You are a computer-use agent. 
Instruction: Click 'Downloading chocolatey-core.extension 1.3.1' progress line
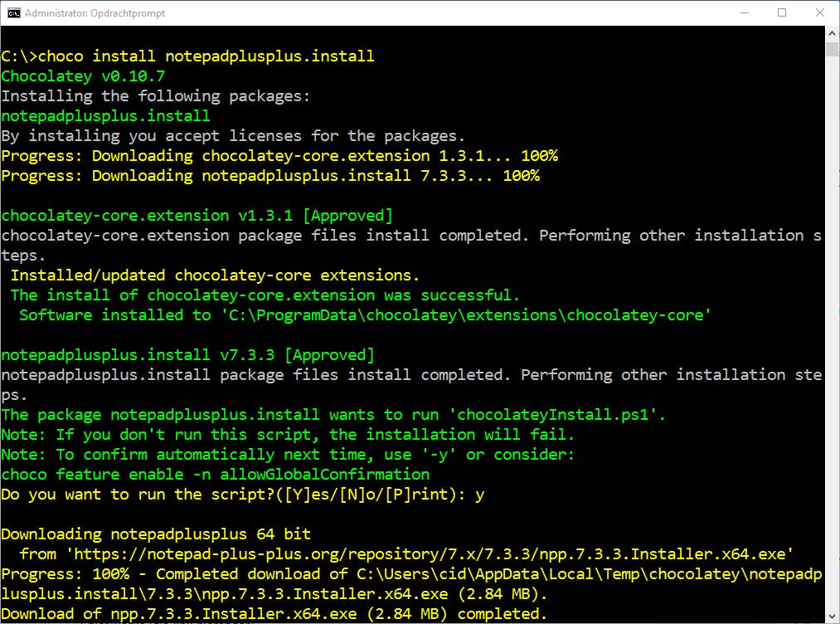pyautogui.click(x=279, y=155)
